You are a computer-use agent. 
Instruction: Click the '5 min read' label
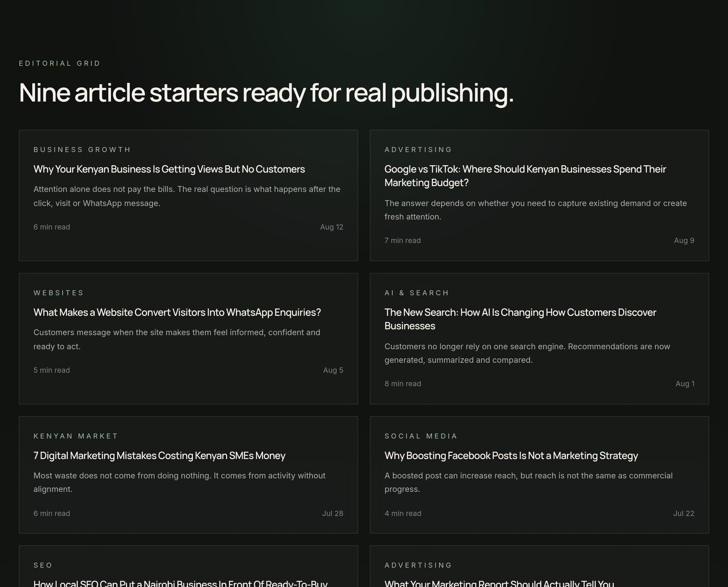pos(52,370)
